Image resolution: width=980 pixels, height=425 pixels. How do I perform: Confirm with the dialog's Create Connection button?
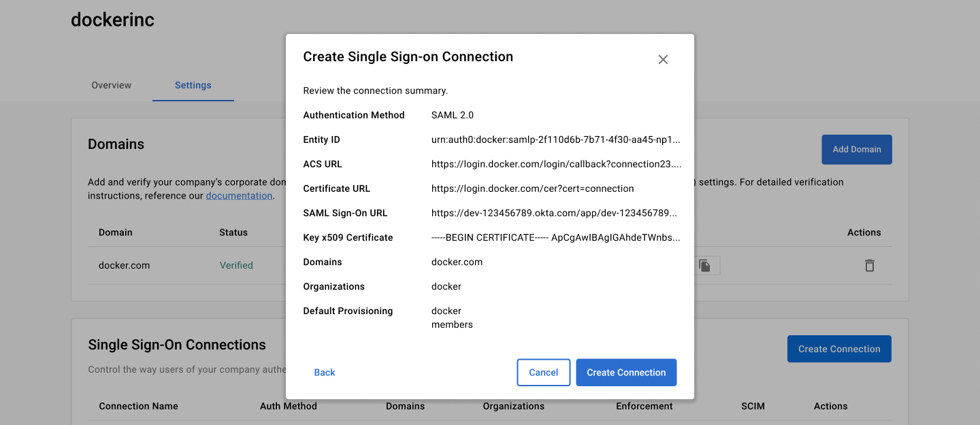(x=626, y=373)
